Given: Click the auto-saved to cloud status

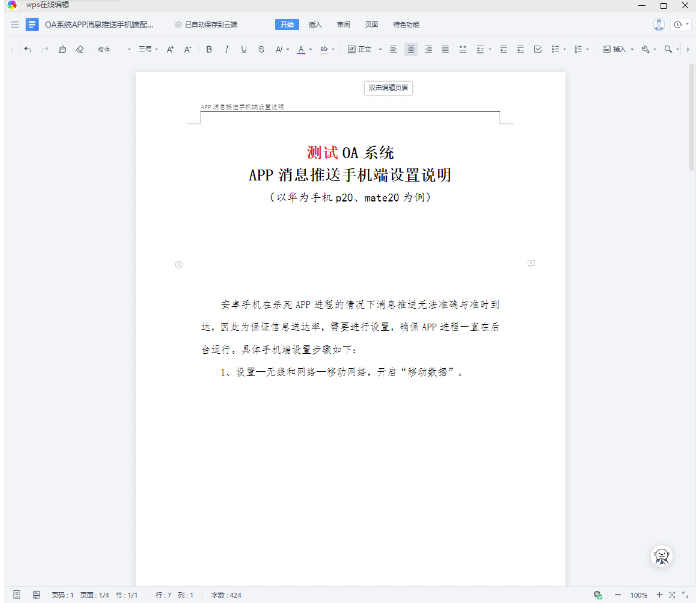Looking at the screenshot, I should [206, 25].
